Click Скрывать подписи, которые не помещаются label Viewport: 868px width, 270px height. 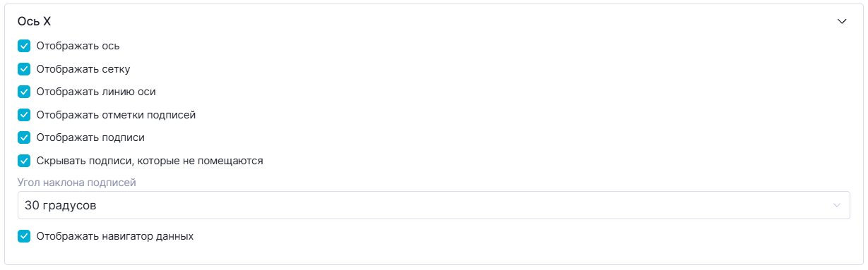pos(150,161)
